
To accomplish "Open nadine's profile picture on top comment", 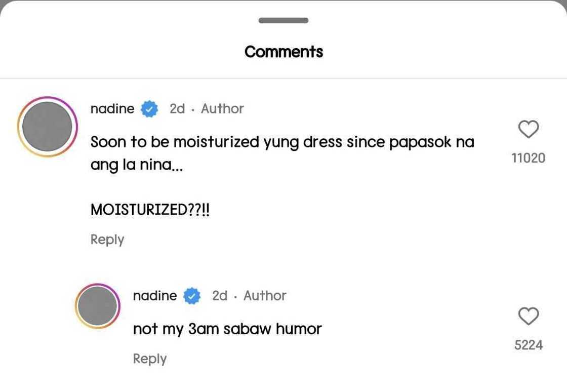I will (48, 127).
